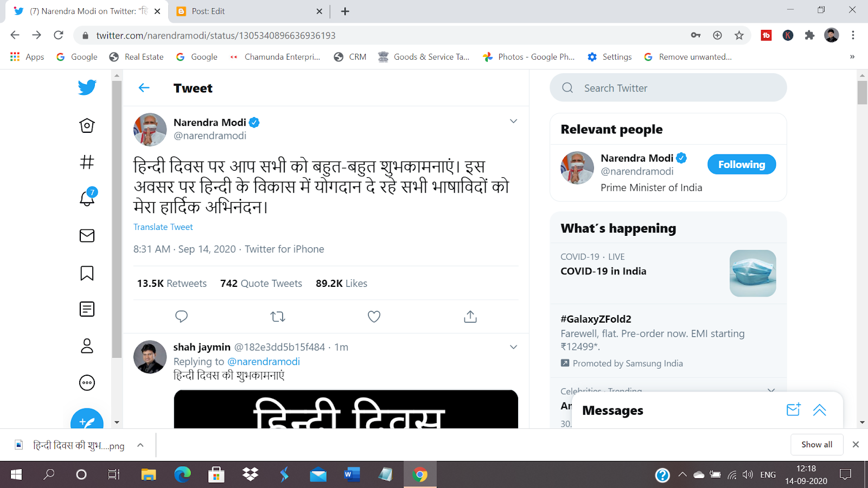Image resolution: width=868 pixels, height=488 pixels.
Task: Open the tweet's options chevron menu
Action: tap(513, 121)
